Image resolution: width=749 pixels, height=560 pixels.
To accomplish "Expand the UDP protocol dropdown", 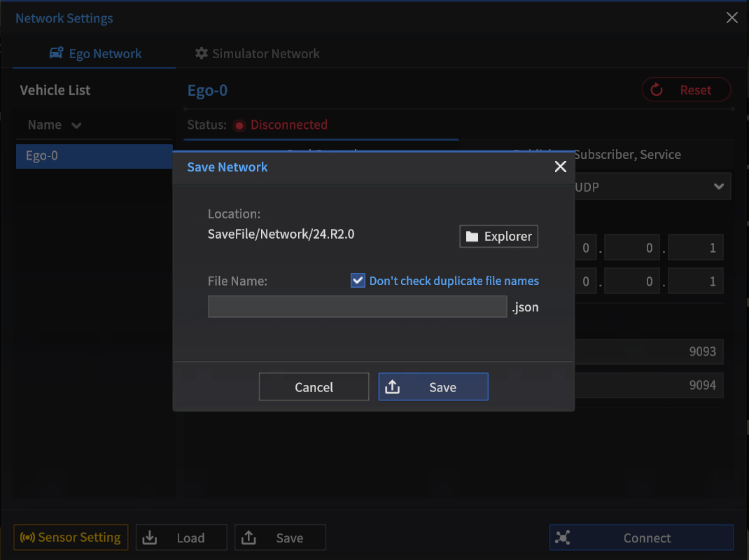I will point(718,187).
